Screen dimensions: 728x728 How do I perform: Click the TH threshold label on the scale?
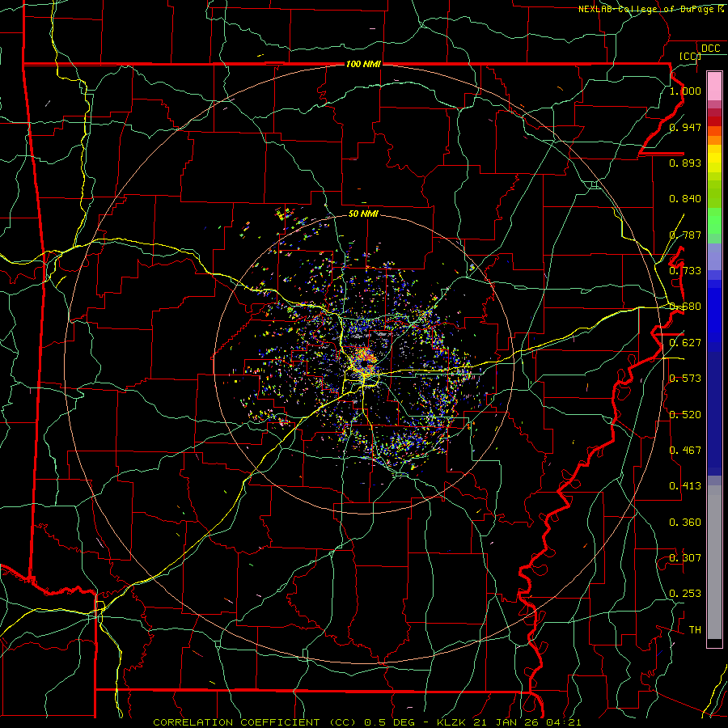point(695,630)
